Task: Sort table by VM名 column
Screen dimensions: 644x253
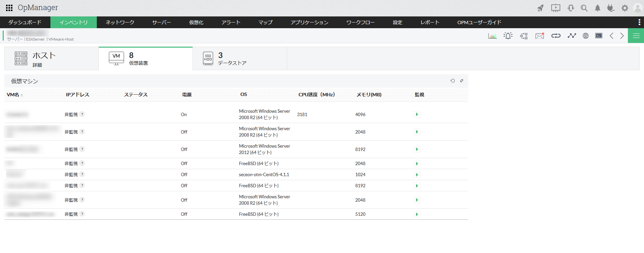Action: [x=13, y=95]
